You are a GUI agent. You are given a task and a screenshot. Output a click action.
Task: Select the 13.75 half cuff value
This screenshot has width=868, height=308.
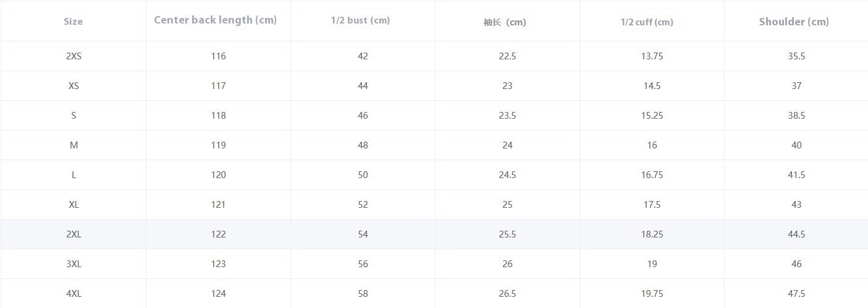point(652,56)
